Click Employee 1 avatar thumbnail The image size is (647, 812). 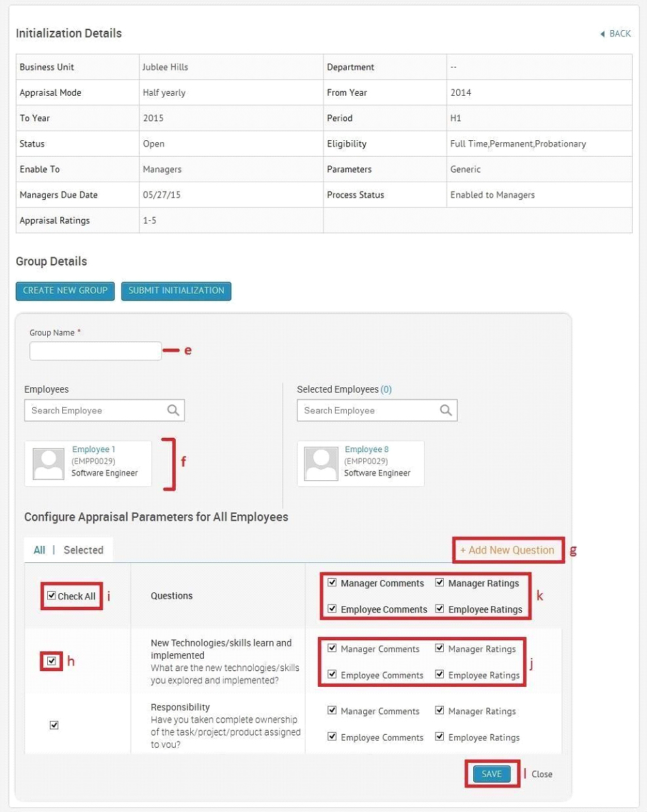point(49,464)
